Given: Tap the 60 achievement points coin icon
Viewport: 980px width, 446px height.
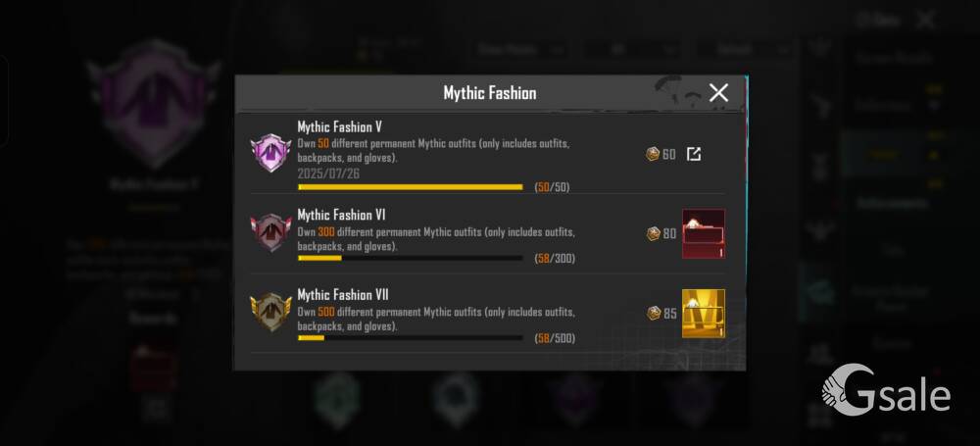Looking at the screenshot, I should click(653, 154).
